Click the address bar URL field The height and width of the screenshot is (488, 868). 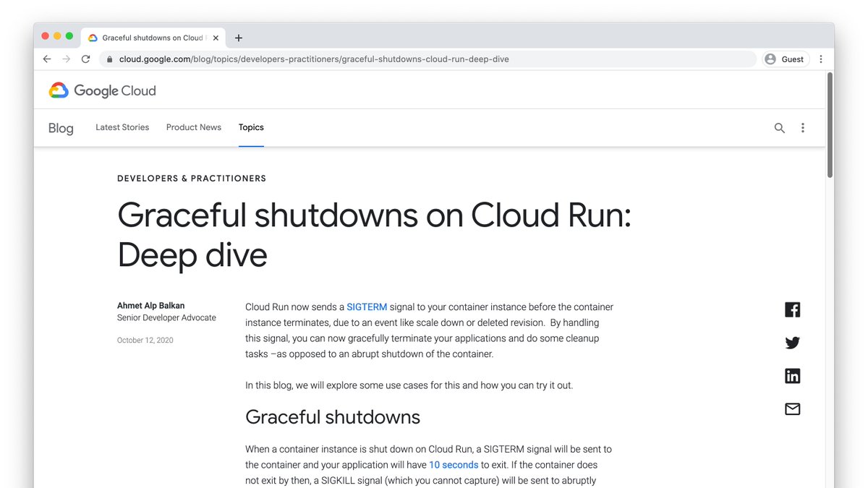coord(427,59)
